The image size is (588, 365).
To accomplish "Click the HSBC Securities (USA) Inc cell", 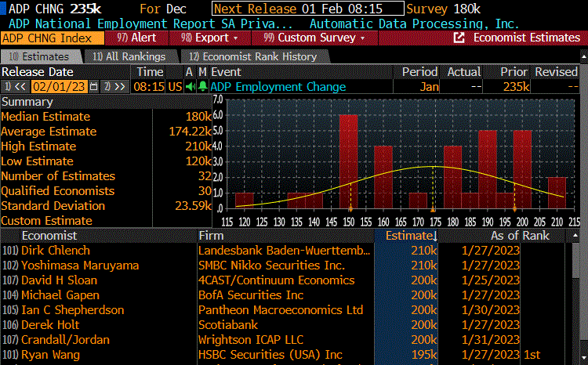I will click(x=270, y=355).
